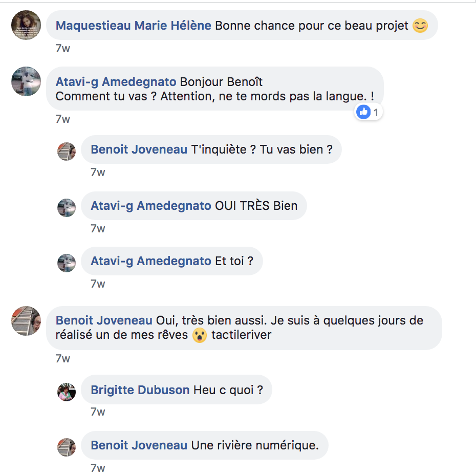The height and width of the screenshot is (475, 476).
Task: Open Atavi-g avatar next to 'OUI TRÈS Bien'
Action: coord(67,208)
